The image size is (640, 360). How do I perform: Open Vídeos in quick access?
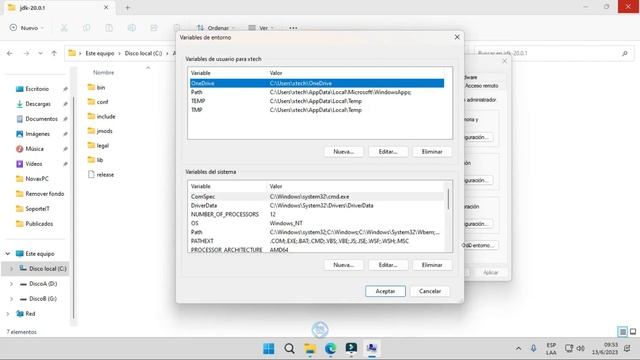point(33,164)
